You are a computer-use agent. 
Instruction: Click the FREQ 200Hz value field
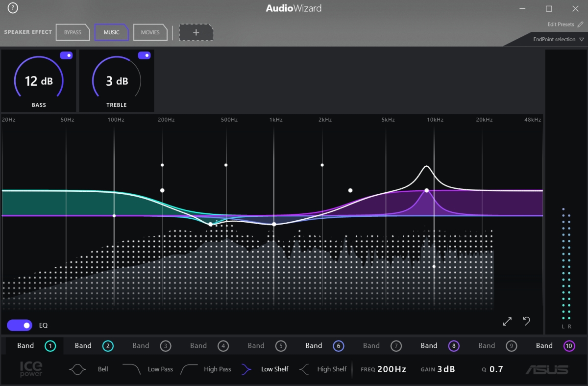[391, 369]
